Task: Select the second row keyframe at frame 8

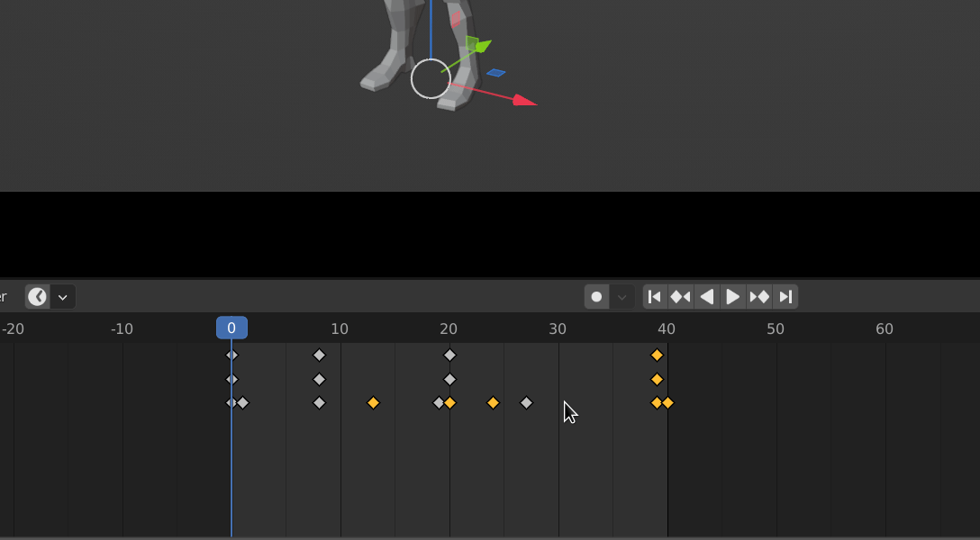Action: tap(320, 379)
